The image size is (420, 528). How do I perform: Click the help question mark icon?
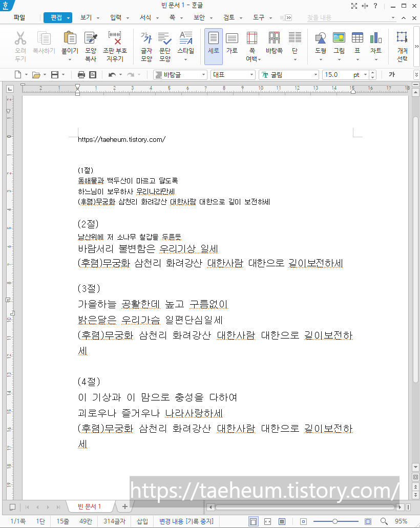375,6
